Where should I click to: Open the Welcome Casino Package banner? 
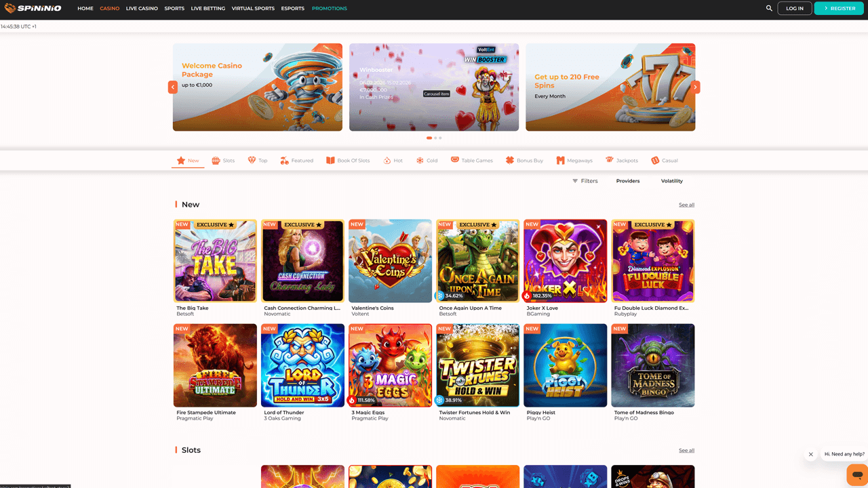pyautogui.click(x=258, y=87)
